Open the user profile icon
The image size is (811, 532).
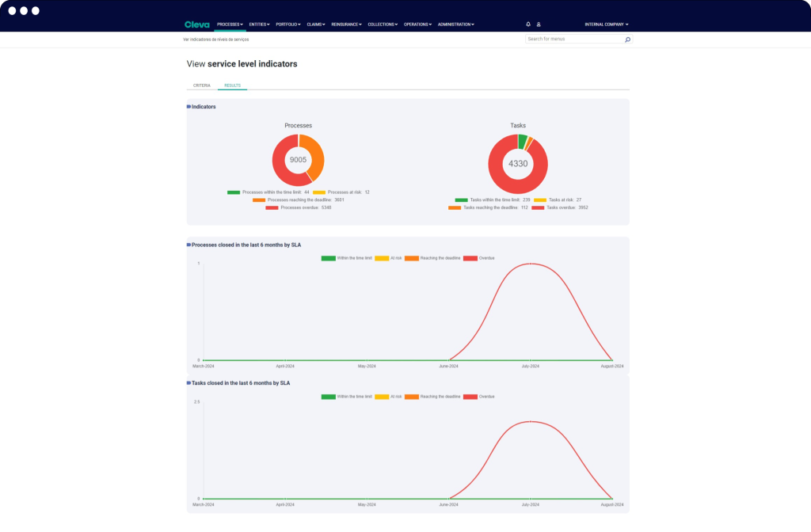[x=539, y=25]
